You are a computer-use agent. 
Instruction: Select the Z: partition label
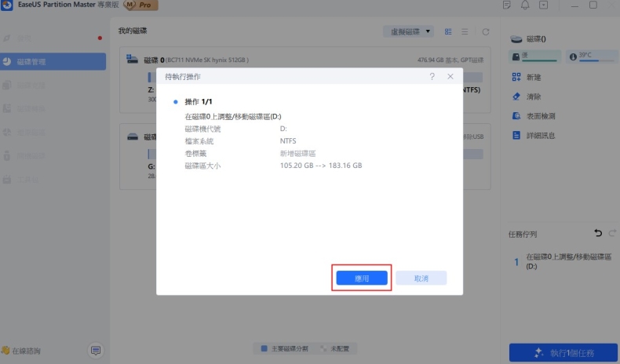(151, 89)
